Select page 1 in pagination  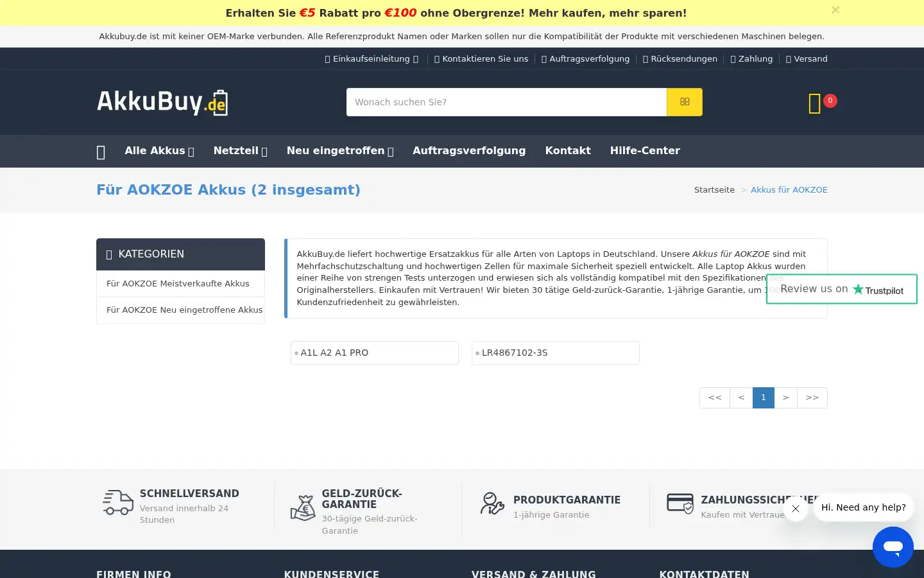pos(764,398)
